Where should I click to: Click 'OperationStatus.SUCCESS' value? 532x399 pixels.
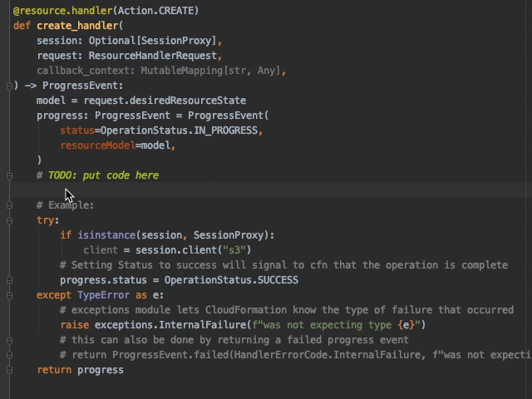[231, 280]
